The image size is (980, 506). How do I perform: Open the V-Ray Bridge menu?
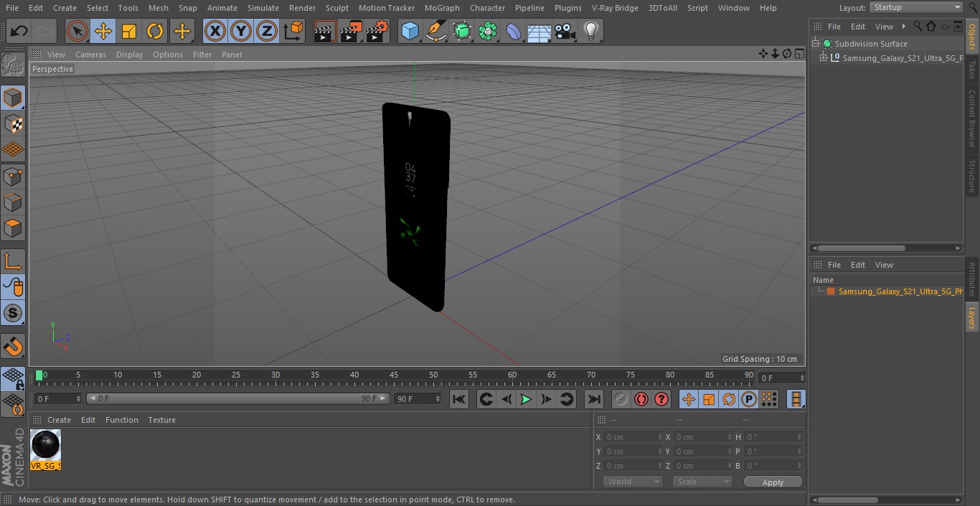click(x=615, y=8)
